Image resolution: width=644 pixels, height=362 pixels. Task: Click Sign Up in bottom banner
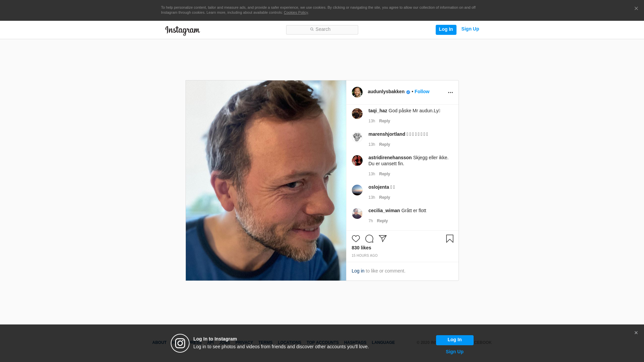(454, 352)
